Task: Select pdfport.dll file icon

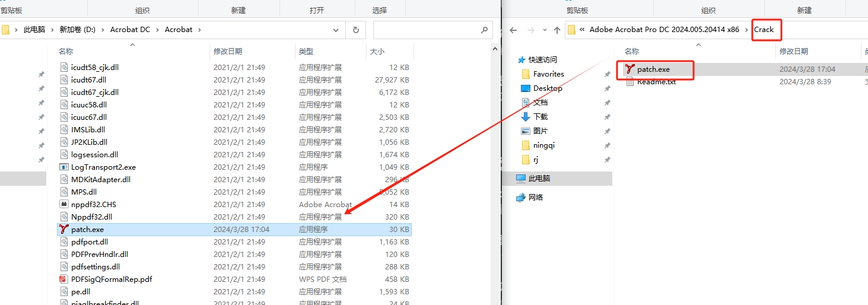Action: pos(64,242)
